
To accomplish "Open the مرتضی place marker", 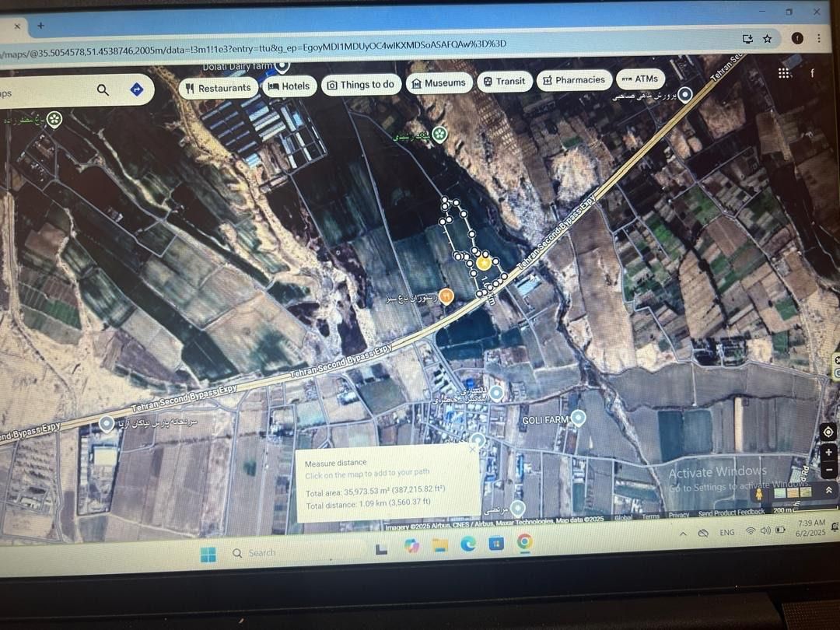I will tap(517, 508).
